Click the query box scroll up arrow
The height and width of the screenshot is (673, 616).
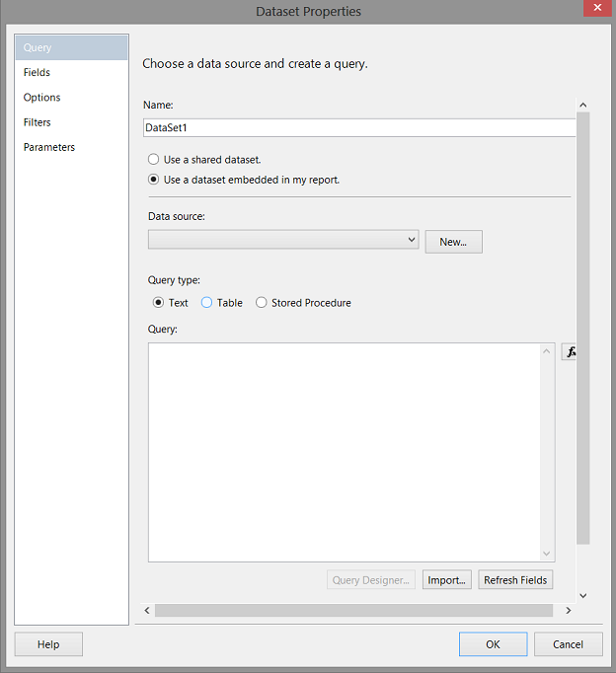(x=547, y=351)
